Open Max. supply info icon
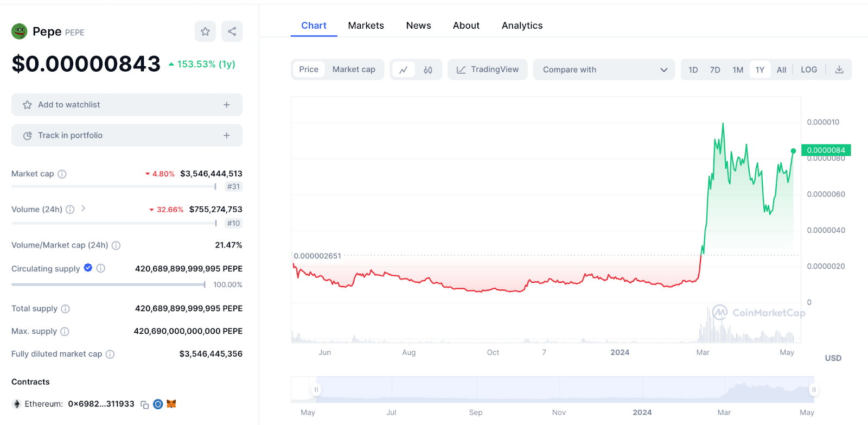868x425 pixels. pyautogui.click(x=65, y=332)
